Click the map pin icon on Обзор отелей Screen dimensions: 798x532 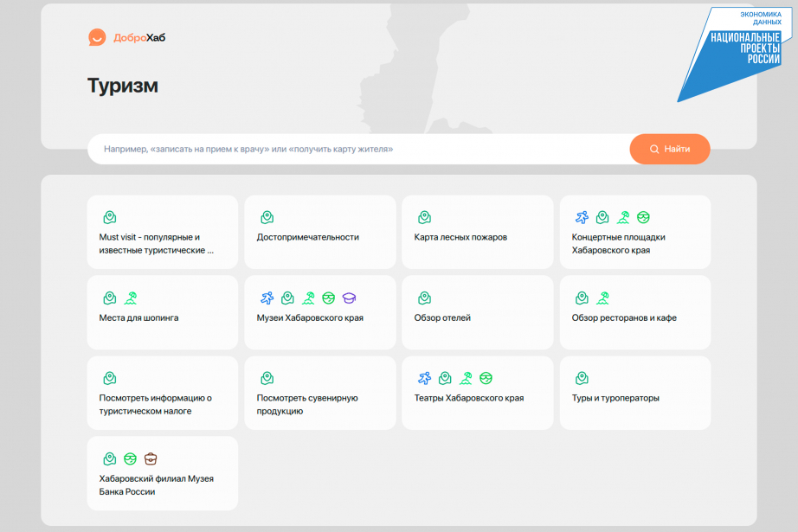click(x=424, y=298)
